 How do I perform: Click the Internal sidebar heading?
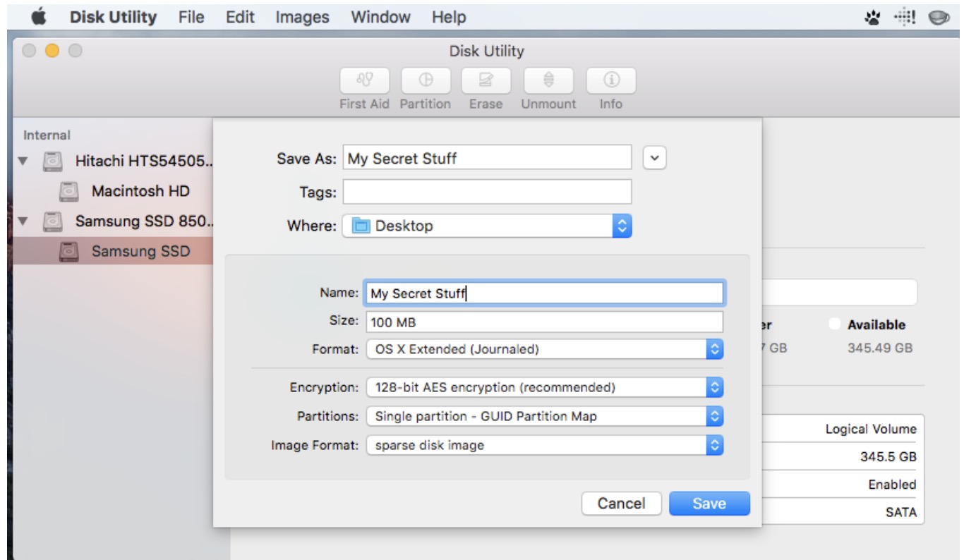pos(47,134)
